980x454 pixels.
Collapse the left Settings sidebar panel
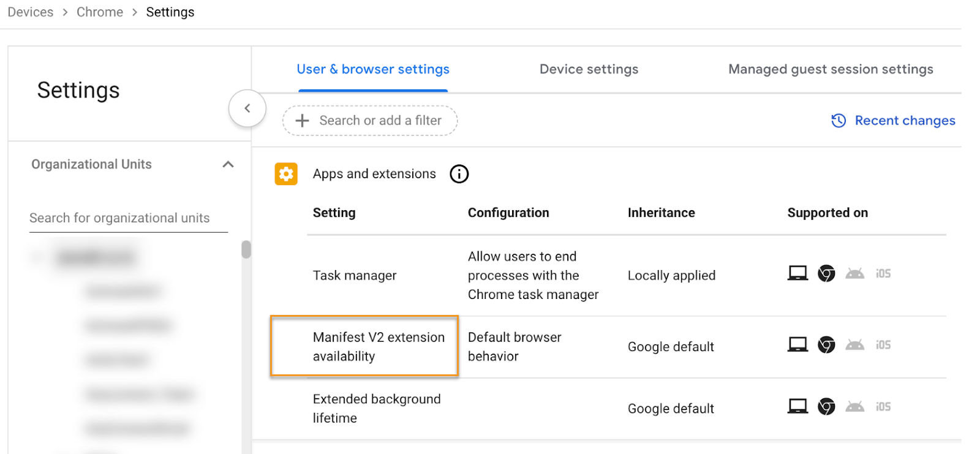click(x=247, y=108)
